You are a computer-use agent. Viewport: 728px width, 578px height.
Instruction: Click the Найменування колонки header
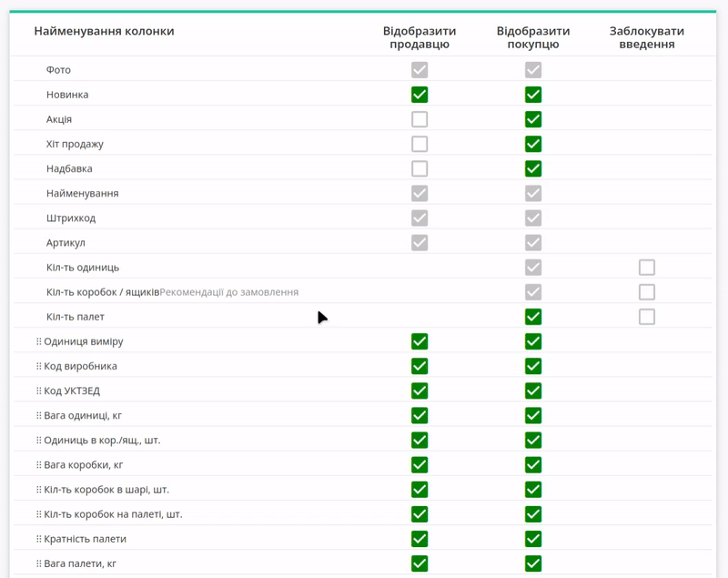pyautogui.click(x=104, y=31)
